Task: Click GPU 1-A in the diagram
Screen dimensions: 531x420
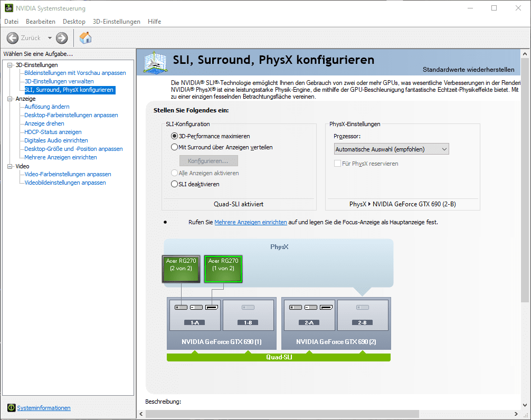Action: click(x=195, y=315)
